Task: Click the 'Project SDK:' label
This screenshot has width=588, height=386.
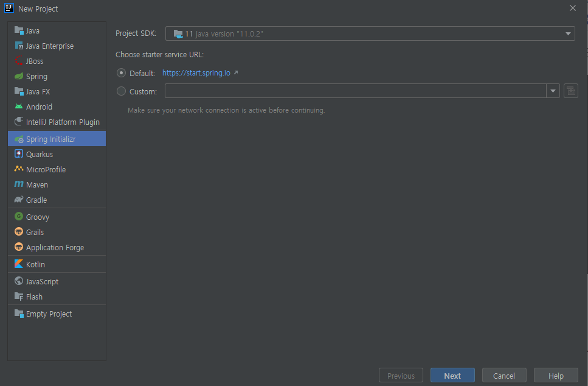Action: [136, 33]
